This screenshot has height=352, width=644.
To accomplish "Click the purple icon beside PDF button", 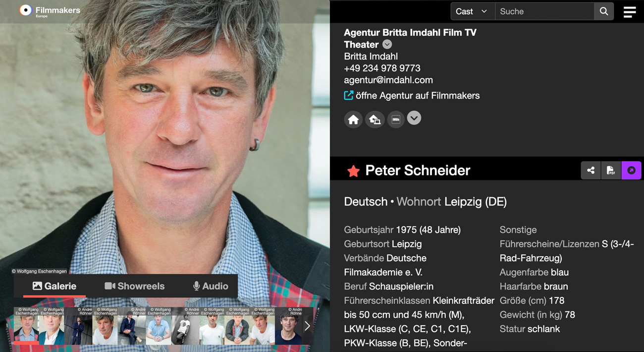I will click(x=631, y=171).
